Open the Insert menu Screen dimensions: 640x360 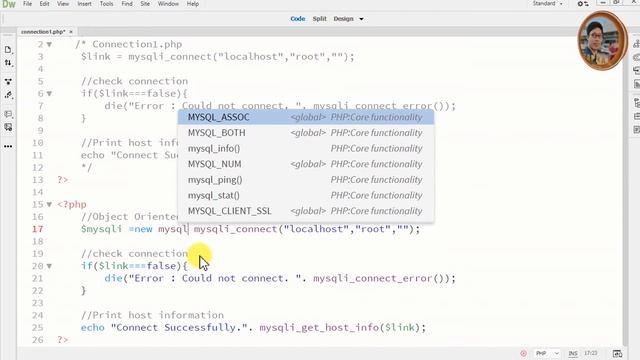coord(84,4)
